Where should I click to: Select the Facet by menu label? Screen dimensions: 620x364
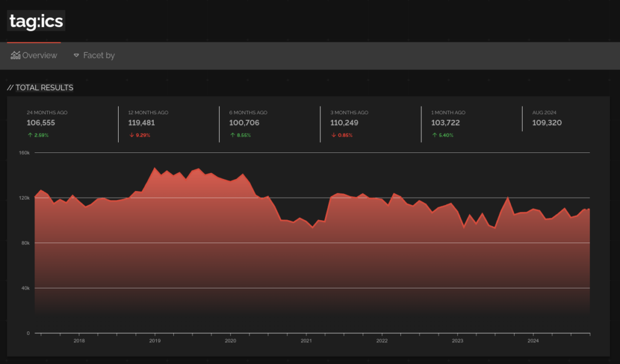pos(99,55)
